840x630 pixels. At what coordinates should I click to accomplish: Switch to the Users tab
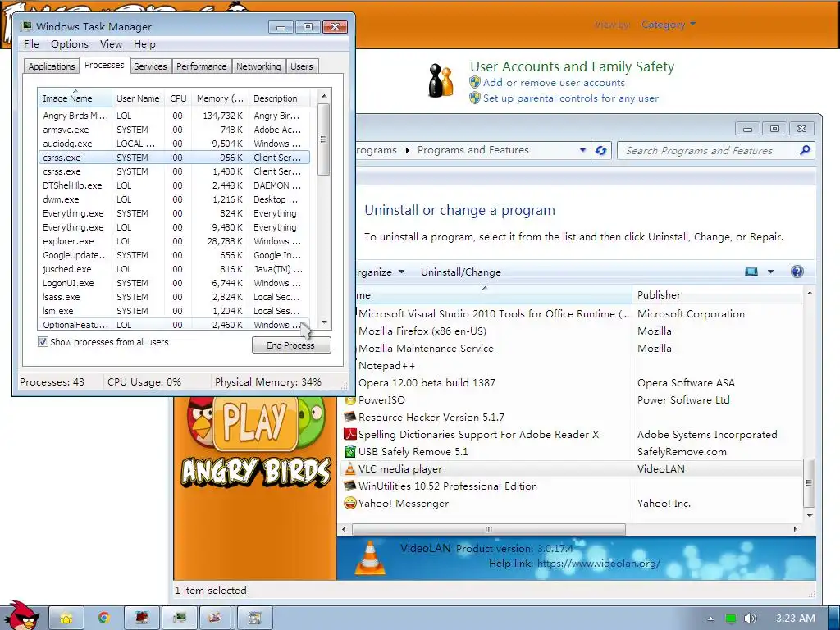302,66
